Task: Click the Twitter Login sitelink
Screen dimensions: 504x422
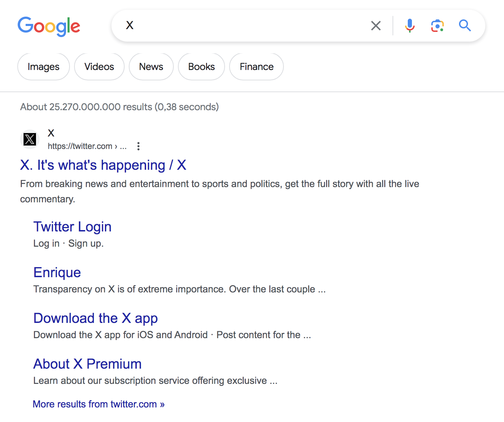Action: (72, 227)
